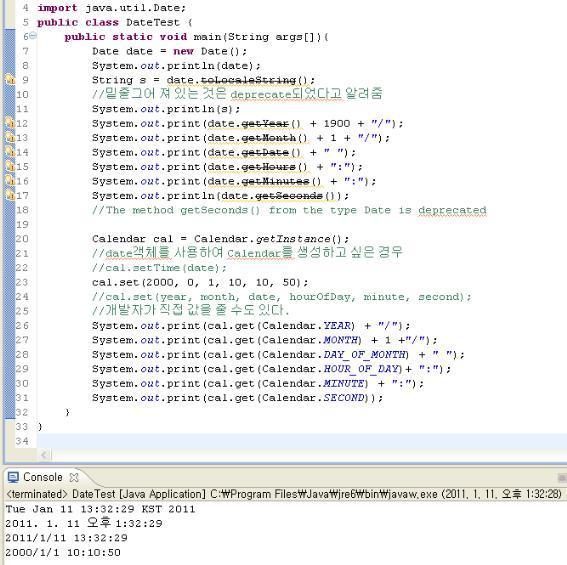Click the comment on line 18 about getSeconds deprecated
Screen dimensions: 567x565
click(289, 211)
